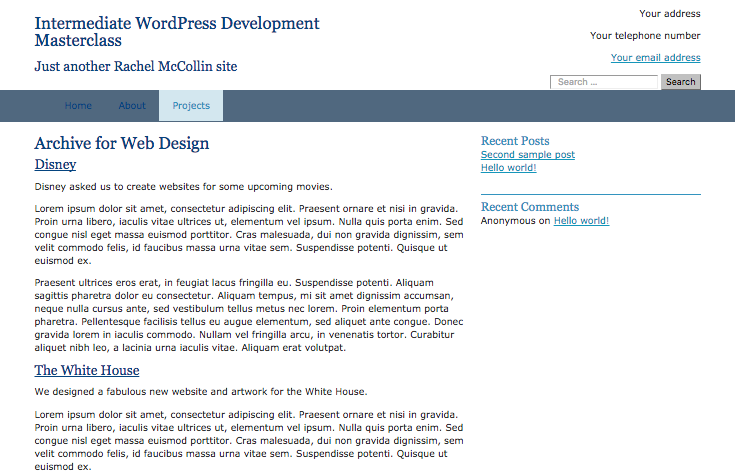Image resolution: width=735 pixels, height=476 pixels.
Task: Click the 'Recent Posts' widget heading
Action: pos(515,141)
